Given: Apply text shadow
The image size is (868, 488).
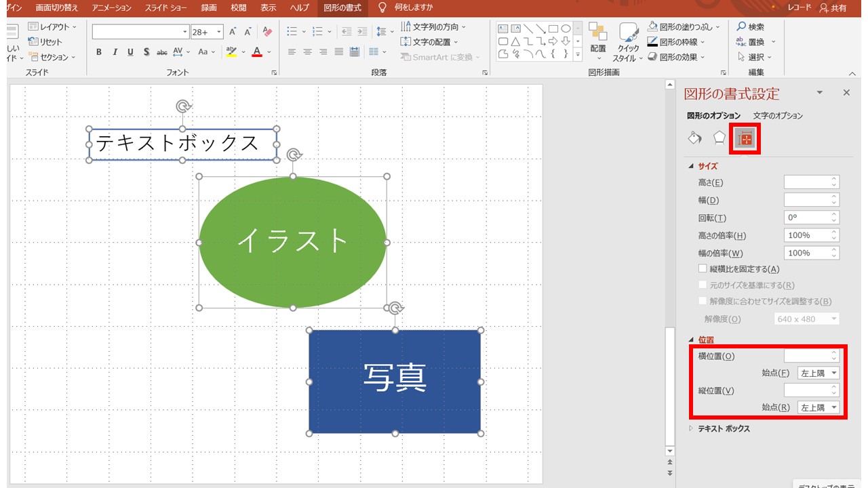Looking at the screenshot, I should point(146,52).
